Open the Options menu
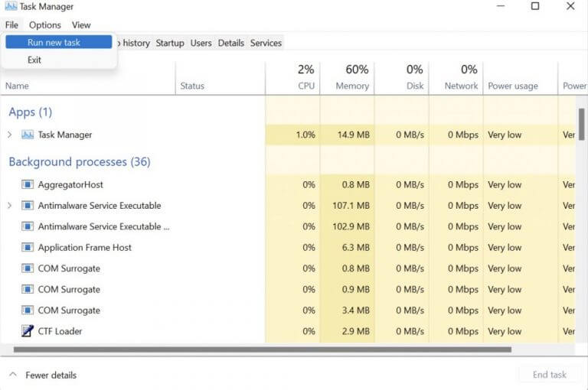 45,25
